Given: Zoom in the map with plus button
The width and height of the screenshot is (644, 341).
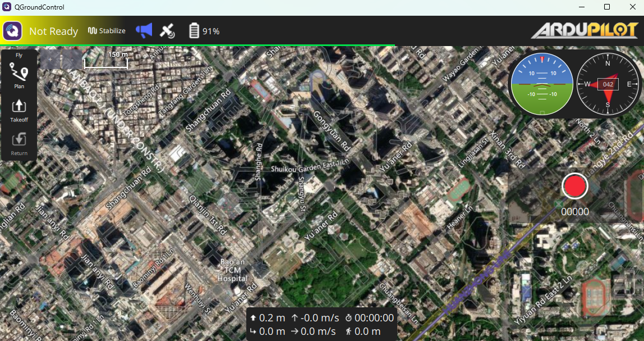Looking at the screenshot, I should pyautogui.click(x=50, y=60).
